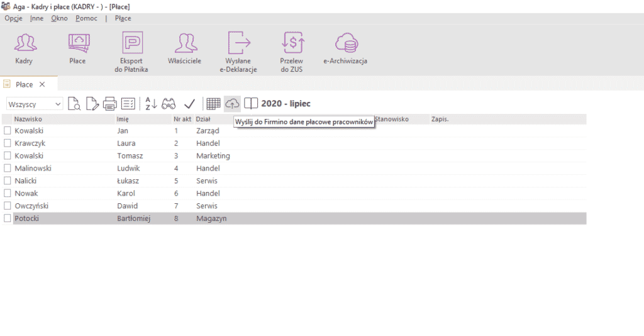Check the box next to Nowak Karol
This screenshot has width=644, height=336.
tap(8, 193)
